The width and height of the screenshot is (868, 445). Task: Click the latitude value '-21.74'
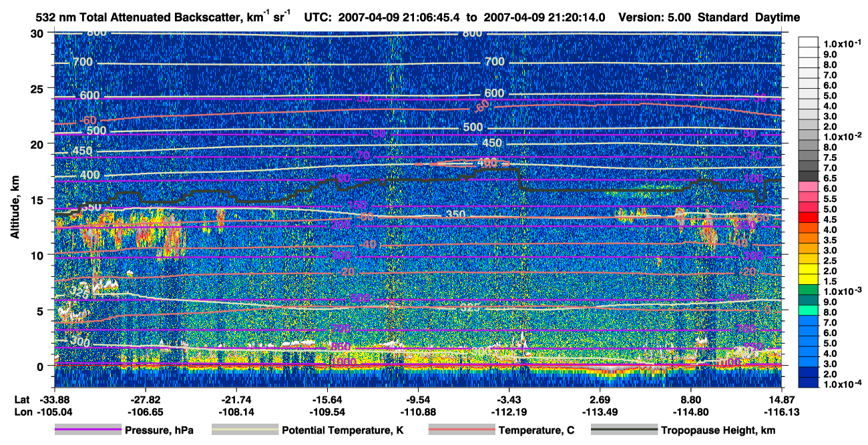[x=236, y=400]
